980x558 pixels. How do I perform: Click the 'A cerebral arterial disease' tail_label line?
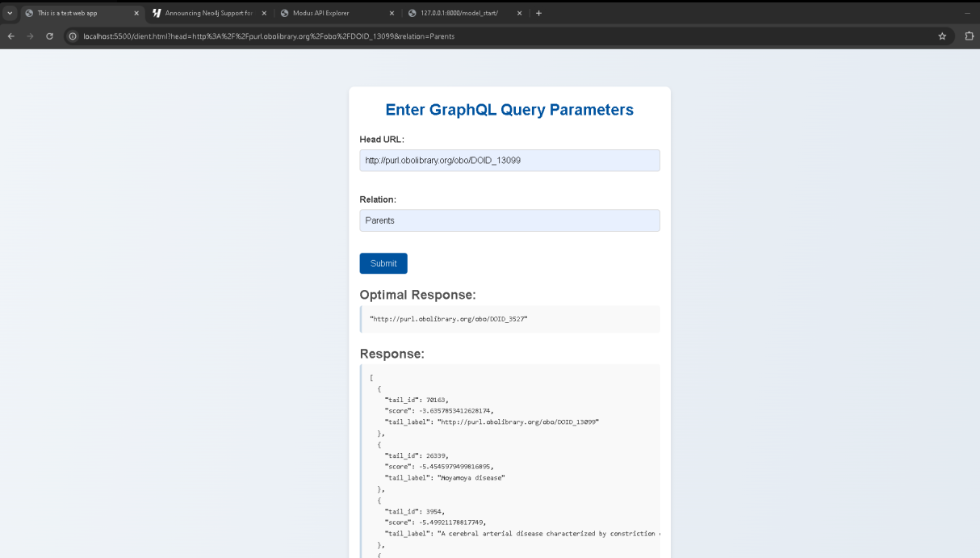[522, 534]
